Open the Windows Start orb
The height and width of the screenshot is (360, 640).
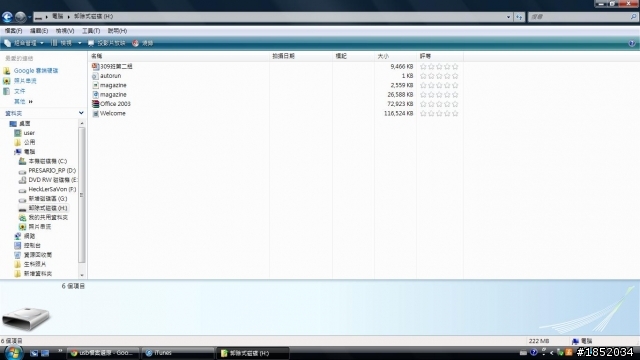click(x=13, y=353)
